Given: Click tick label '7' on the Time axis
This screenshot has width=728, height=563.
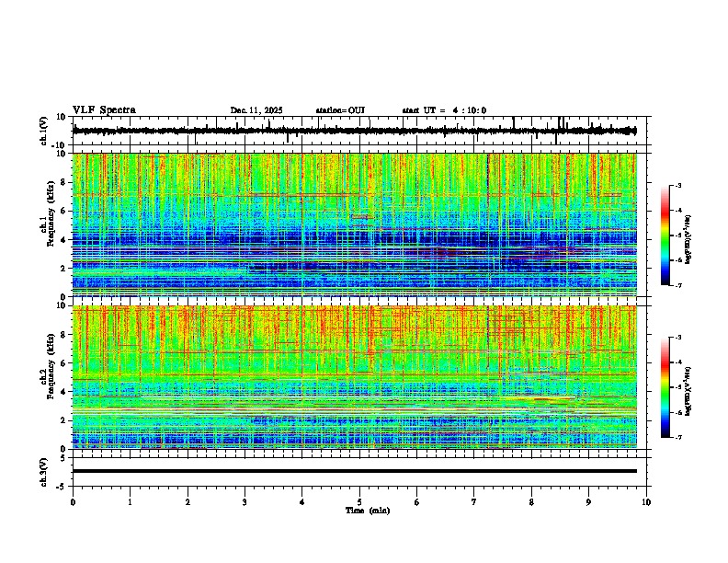Looking at the screenshot, I should pos(474,501).
